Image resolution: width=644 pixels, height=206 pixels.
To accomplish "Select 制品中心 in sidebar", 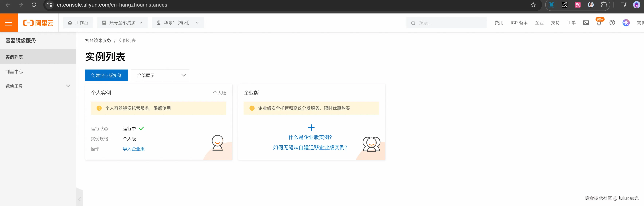I will (x=14, y=72).
